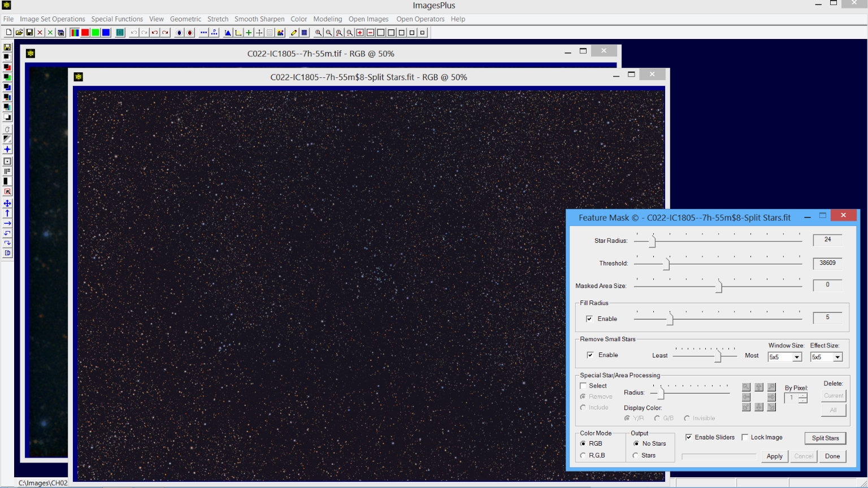Click the Split Stars button
Viewport: 868px width, 488px height.
(825, 438)
